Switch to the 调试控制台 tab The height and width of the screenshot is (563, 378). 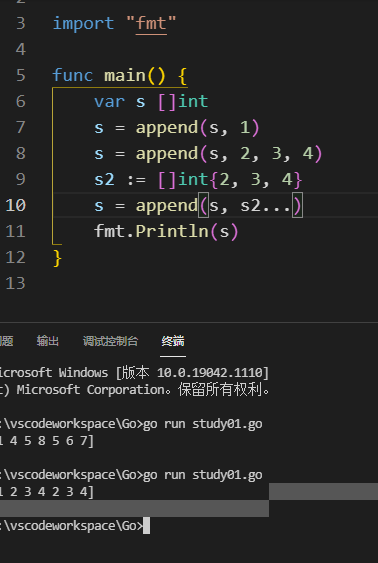[110, 341]
